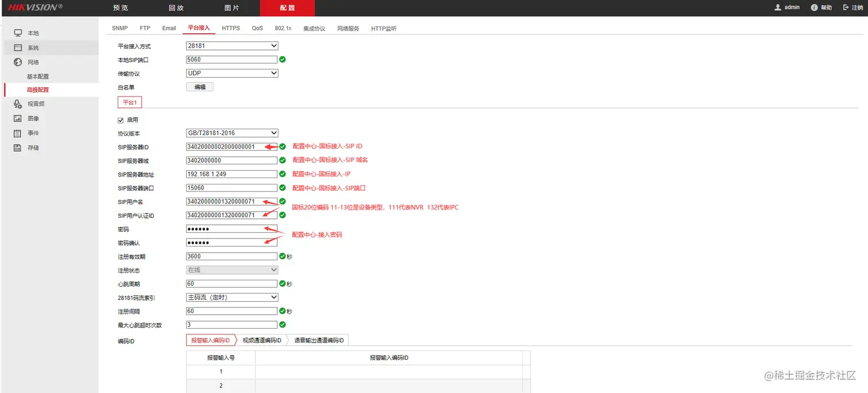Switch to the 预览 top menu
This screenshot has height=393, width=868.
121,8
